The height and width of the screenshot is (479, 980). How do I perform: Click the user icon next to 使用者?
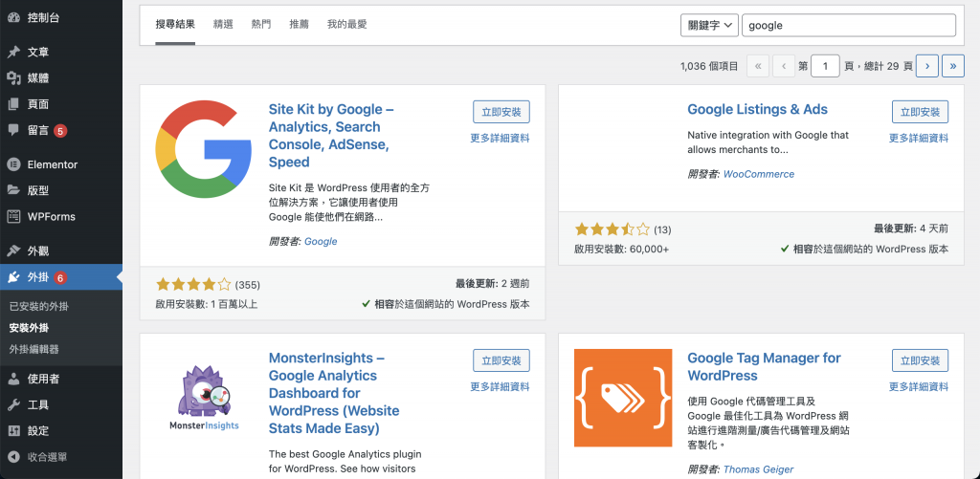13,379
